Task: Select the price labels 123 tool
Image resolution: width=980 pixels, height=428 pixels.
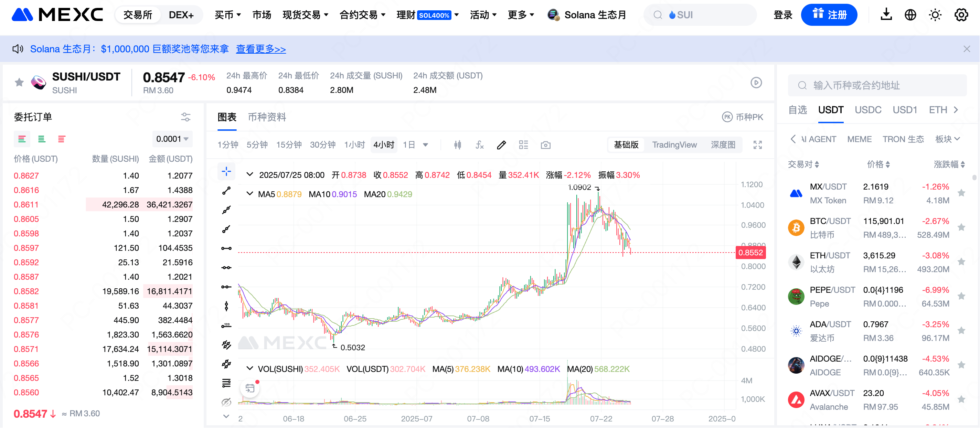Action: pyautogui.click(x=226, y=325)
